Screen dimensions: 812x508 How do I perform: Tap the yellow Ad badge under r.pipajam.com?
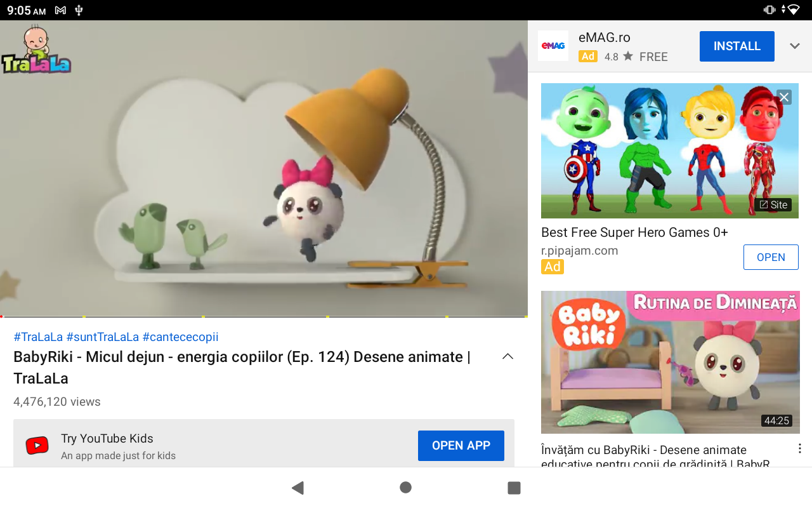click(553, 267)
